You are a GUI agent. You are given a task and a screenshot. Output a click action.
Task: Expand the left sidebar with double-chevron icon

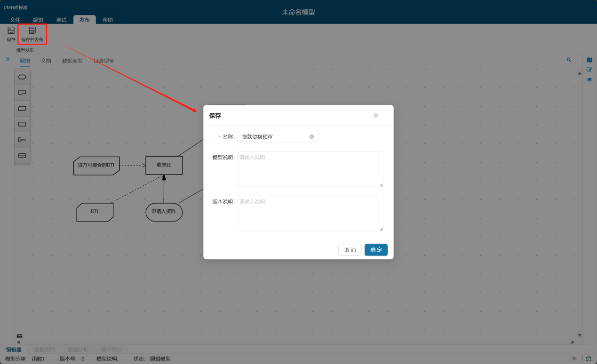[x=8, y=59]
